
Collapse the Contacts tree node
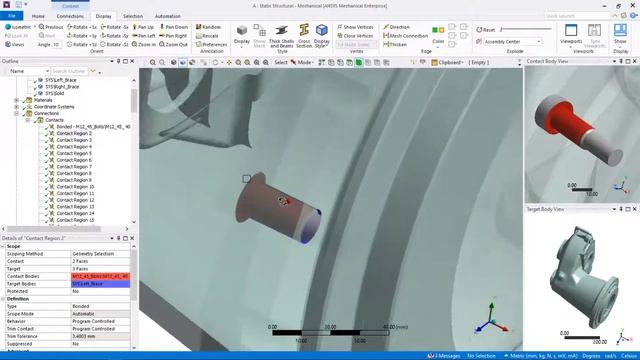pyautogui.click(x=28, y=120)
